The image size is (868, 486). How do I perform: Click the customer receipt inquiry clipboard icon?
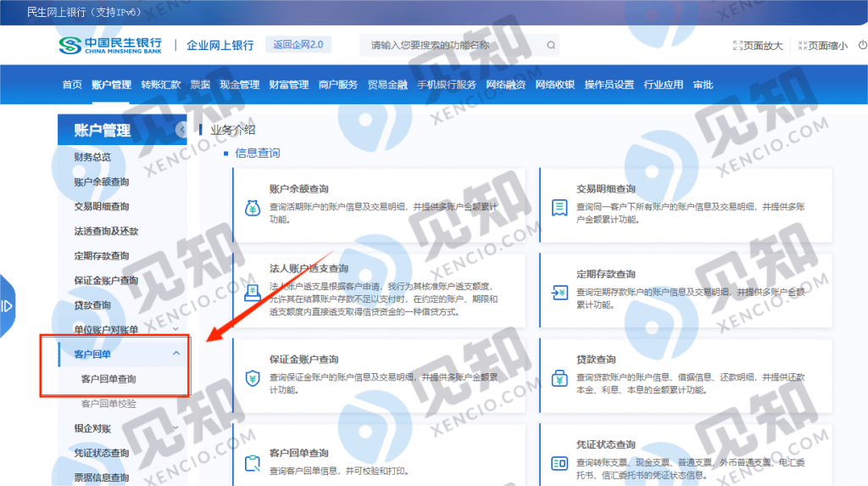[x=252, y=463]
